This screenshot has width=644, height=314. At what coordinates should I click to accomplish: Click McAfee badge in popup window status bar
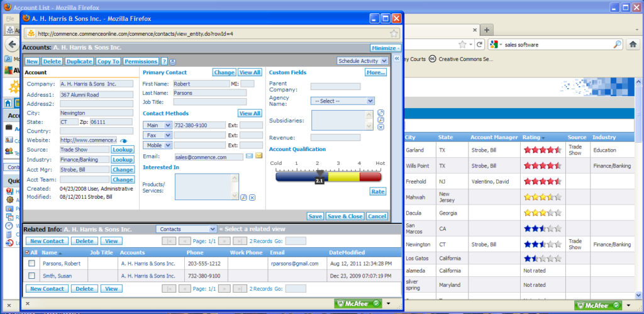358,304
